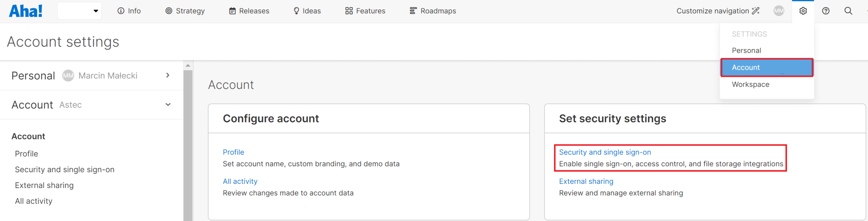This screenshot has height=221, width=868.
Task: Open the External sharing link in security card
Action: (586, 181)
